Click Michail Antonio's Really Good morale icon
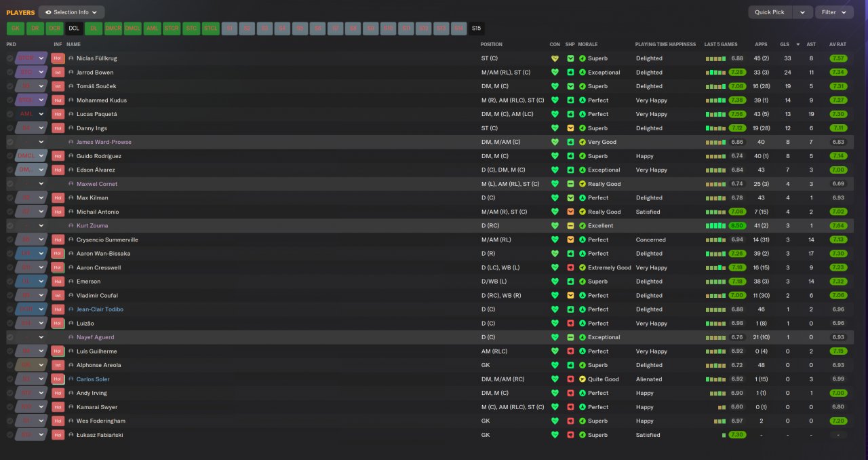Screen dimensions: 868x460 (x=583, y=212)
